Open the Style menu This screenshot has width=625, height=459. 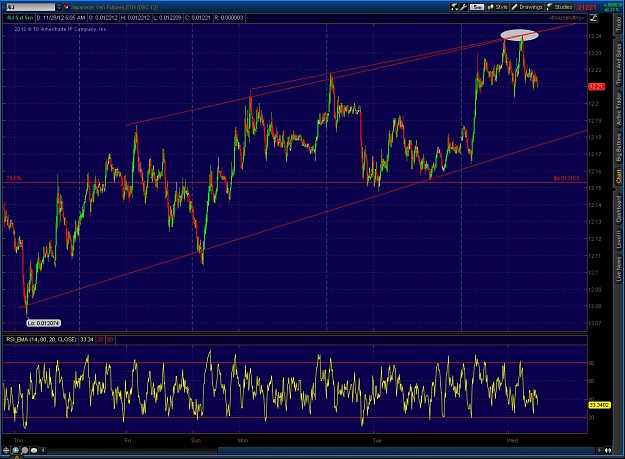(x=497, y=7)
